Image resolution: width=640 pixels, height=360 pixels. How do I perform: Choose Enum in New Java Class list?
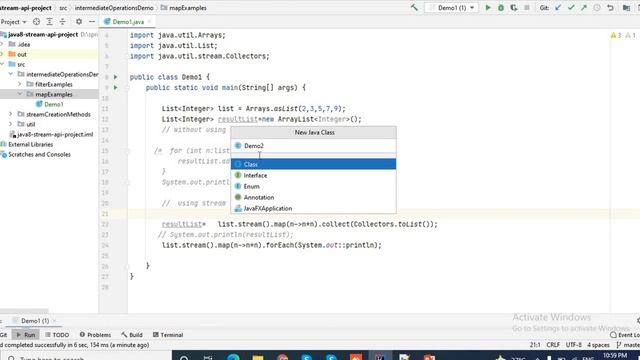click(x=313, y=186)
